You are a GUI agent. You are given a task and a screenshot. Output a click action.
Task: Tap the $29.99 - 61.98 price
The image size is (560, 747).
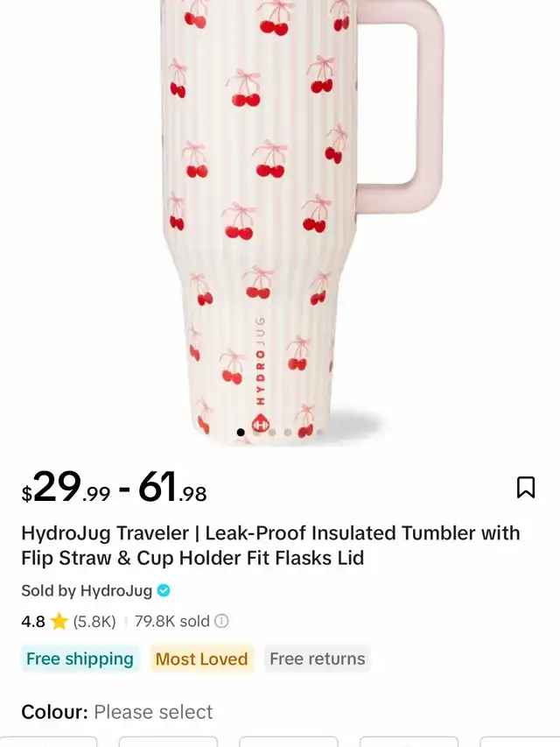pos(115,488)
